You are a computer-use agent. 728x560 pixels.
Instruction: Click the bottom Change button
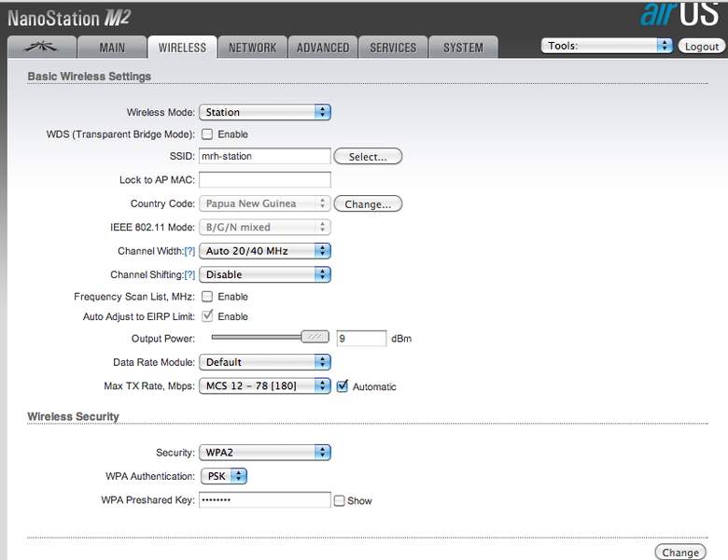(680, 553)
